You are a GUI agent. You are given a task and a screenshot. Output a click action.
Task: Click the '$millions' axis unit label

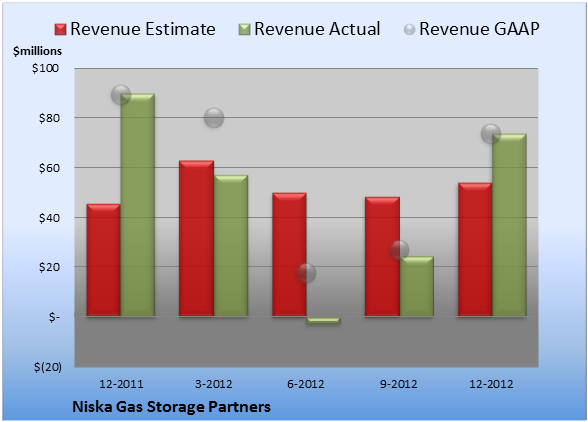click(37, 51)
